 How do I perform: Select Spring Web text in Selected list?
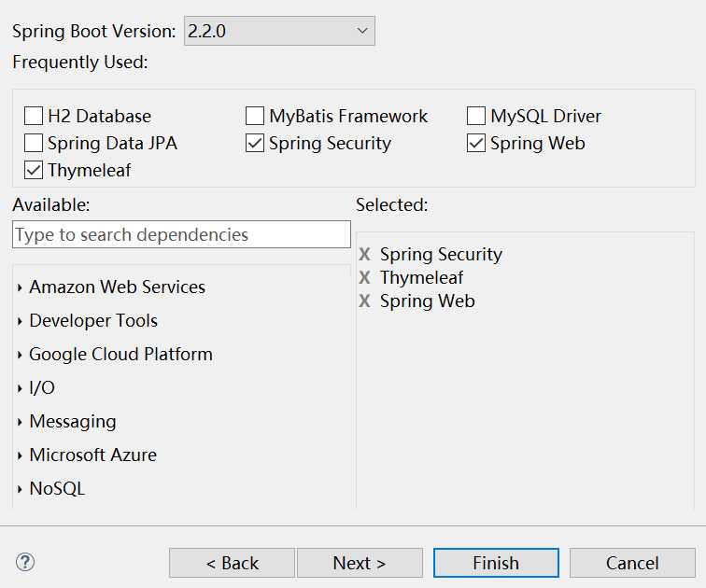coord(428,301)
